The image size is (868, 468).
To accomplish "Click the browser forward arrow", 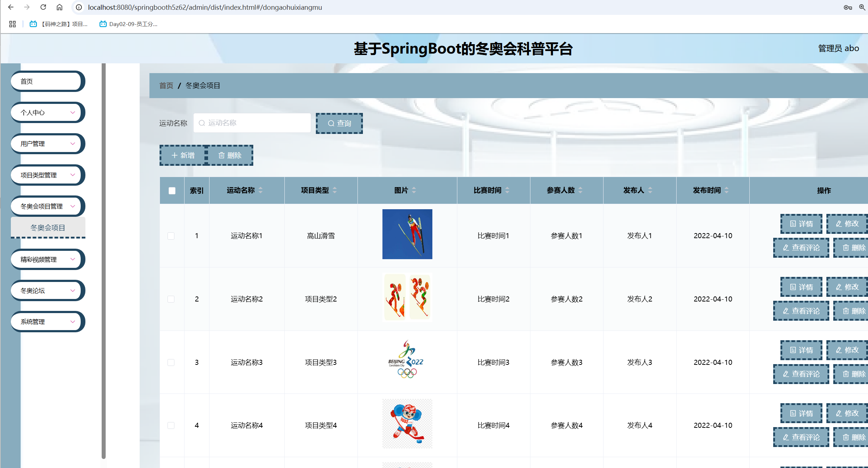I will point(27,7).
